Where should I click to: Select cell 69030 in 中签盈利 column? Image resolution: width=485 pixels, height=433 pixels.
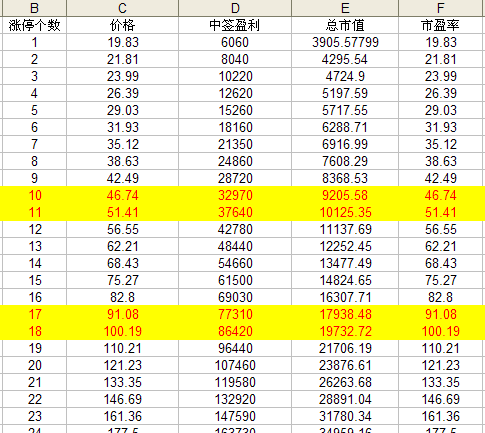pyautogui.click(x=235, y=297)
